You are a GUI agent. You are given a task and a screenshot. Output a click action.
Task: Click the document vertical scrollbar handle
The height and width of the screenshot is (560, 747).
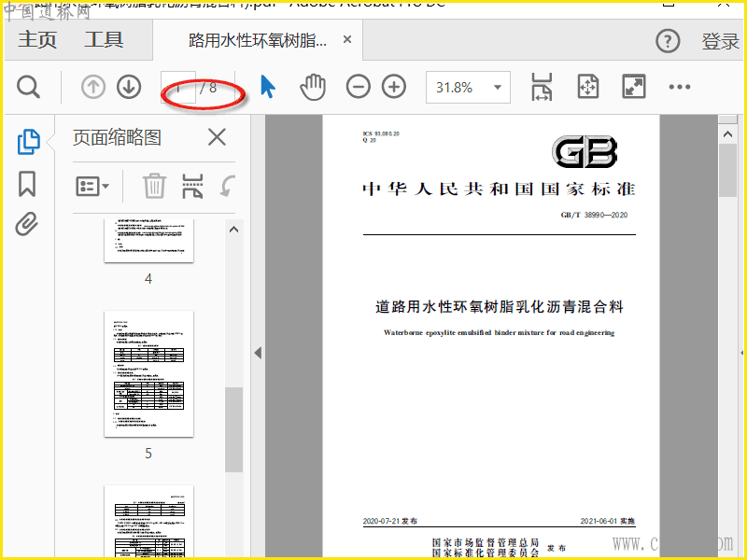coord(727,171)
